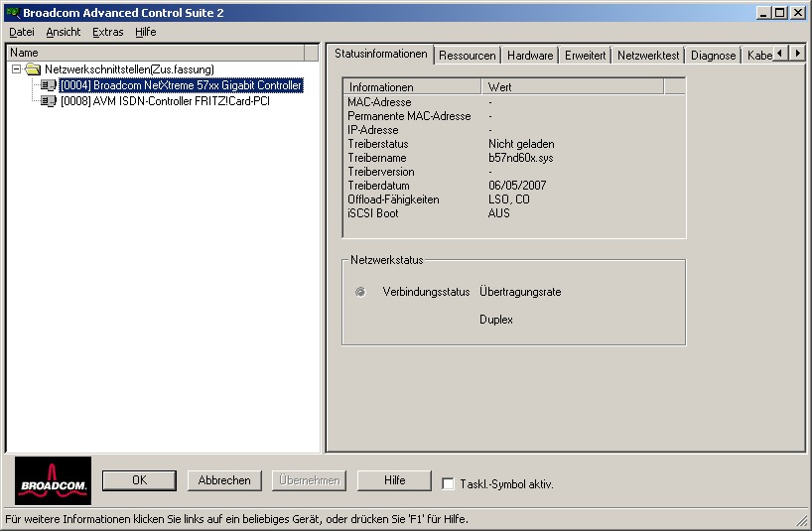Image resolution: width=812 pixels, height=531 pixels.
Task: Switch to the Hardware tab
Action: pos(530,56)
